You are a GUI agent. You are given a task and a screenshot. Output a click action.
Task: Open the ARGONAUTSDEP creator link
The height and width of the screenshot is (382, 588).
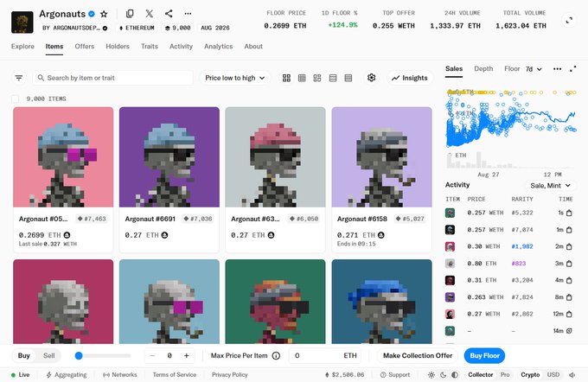click(x=74, y=29)
